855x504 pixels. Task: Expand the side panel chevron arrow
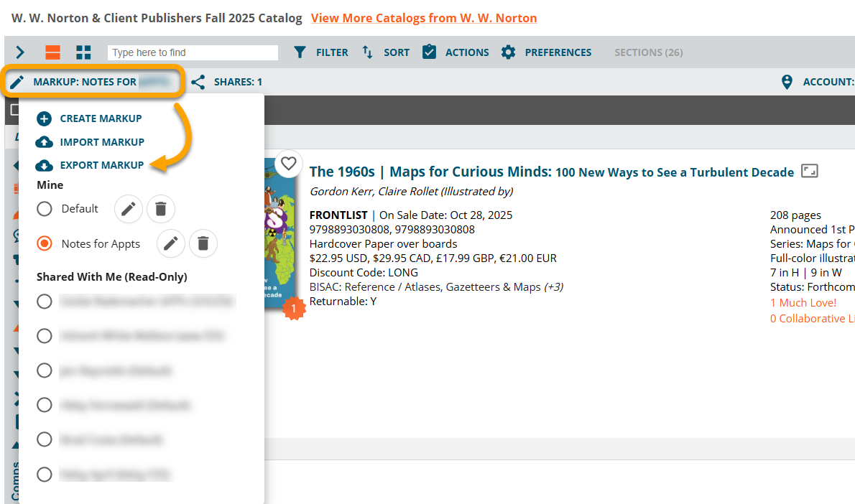coord(20,52)
